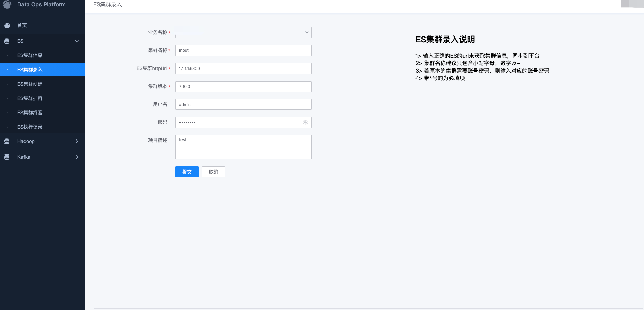Screen dimensions: 644x310
Task: Click instruction line 1> about ES url
Action: point(477,56)
